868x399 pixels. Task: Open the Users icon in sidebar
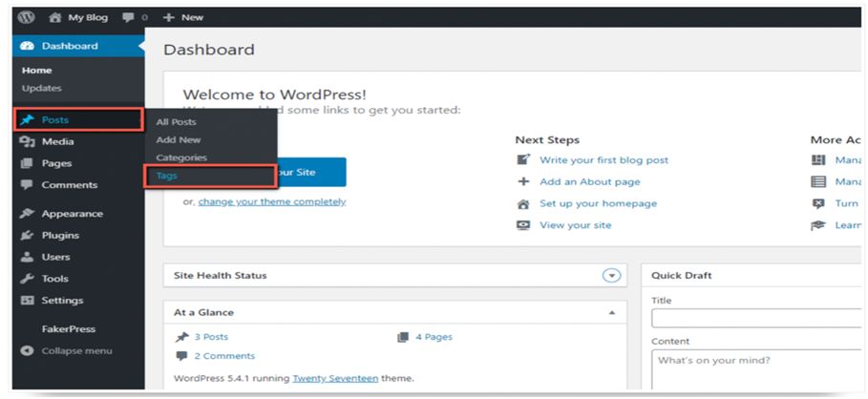click(27, 258)
